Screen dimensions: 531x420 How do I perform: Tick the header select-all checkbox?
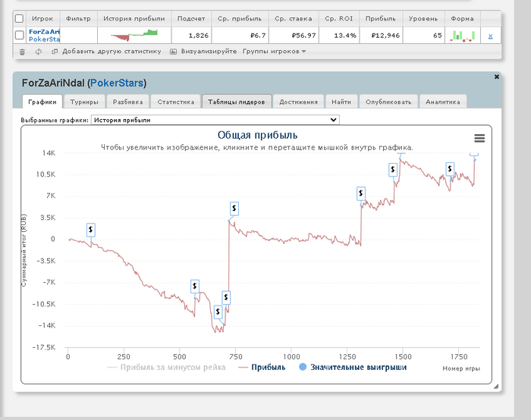[x=19, y=19]
